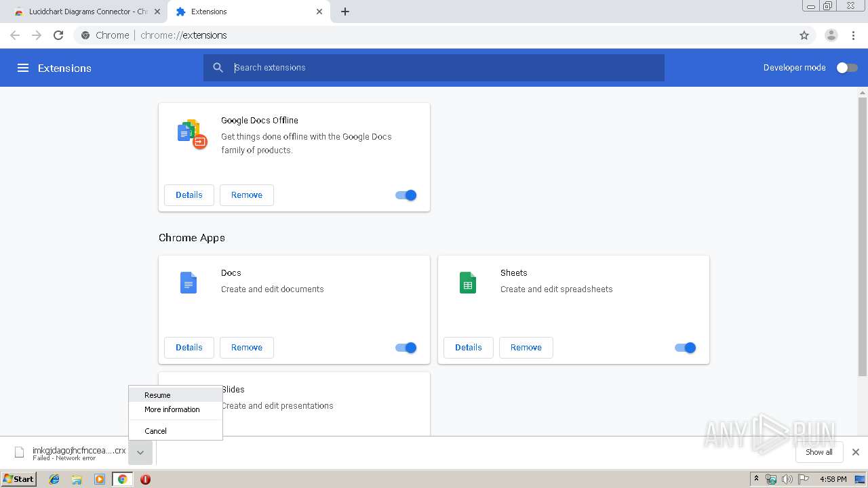
Task: Open a new tab with plus button
Action: coord(345,12)
